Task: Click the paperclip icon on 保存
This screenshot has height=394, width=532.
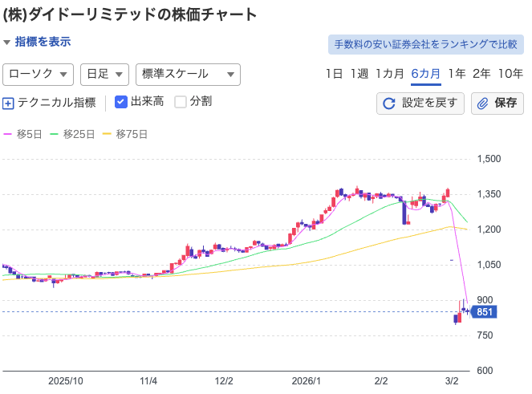Action: click(484, 103)
